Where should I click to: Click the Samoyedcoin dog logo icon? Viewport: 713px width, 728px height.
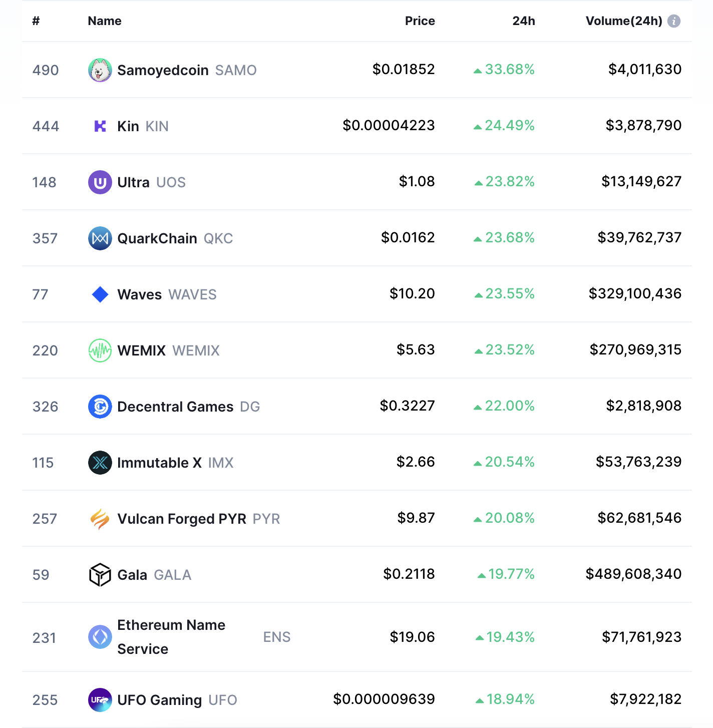point(100,70)
